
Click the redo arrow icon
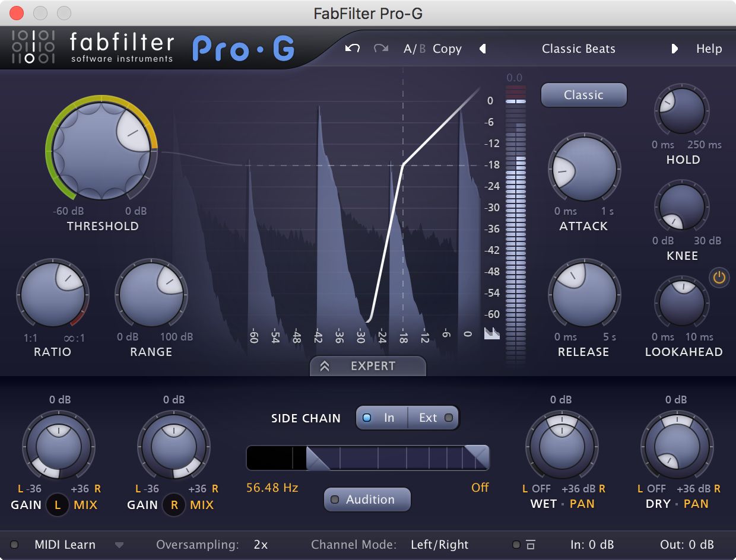380,49
